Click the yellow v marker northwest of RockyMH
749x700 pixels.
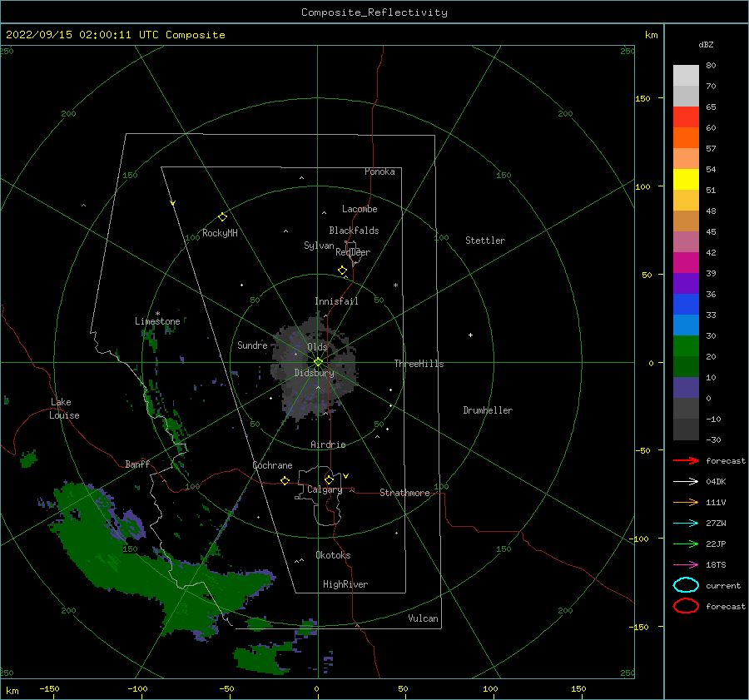pyautogui.click(x=173, y=203)
